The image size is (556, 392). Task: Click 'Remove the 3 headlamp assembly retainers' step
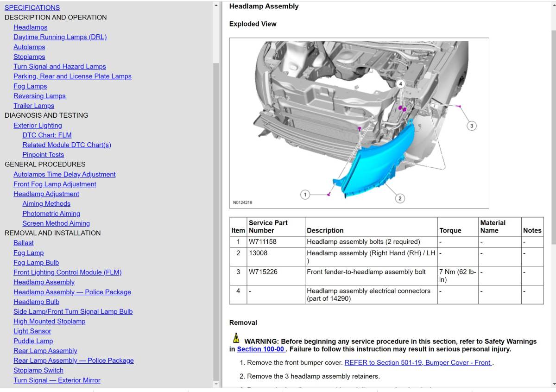[x=313, y=376]
